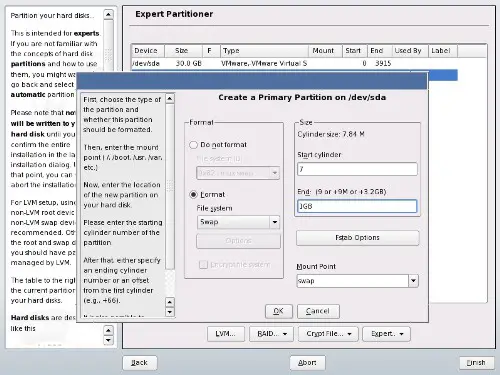Click the Label column header

443,51
